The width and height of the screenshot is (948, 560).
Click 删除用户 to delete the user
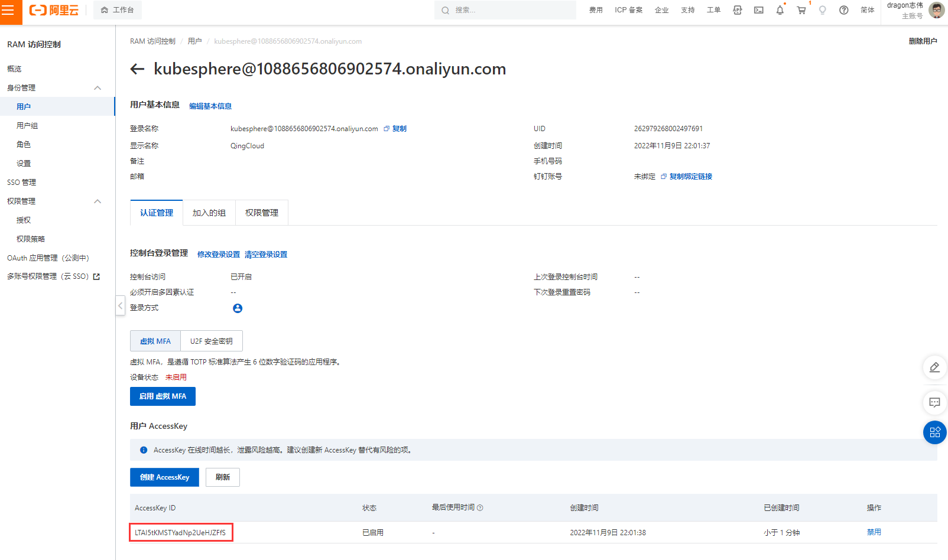923,41
